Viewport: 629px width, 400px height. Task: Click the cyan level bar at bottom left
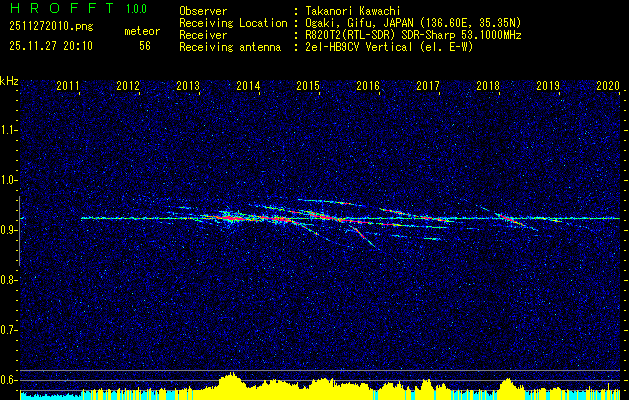point(51,396)
